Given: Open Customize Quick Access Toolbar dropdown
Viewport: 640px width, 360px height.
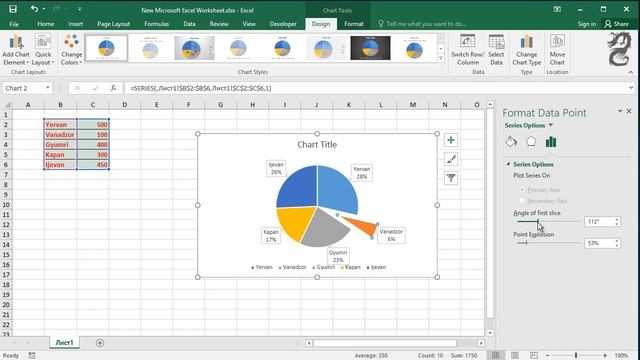Looking at the screenshot, I should coord(80,9).
